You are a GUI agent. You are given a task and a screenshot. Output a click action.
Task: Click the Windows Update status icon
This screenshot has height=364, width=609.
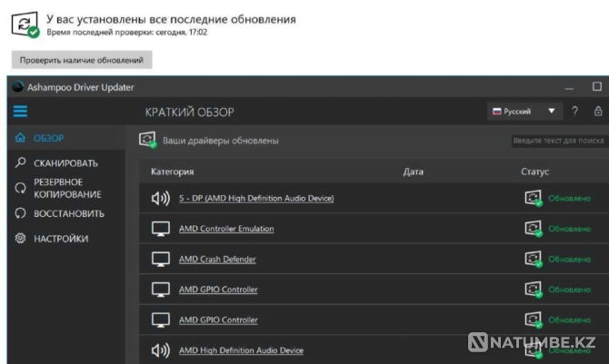(x=25, y=25)
